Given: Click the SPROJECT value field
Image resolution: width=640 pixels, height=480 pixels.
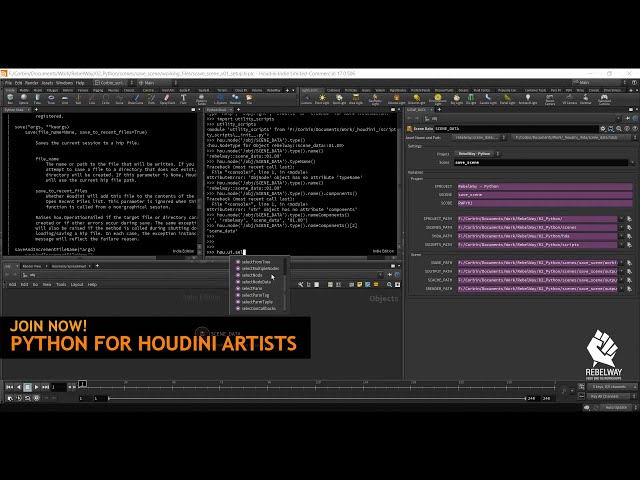Looking at the screenshot, I should tap(545, 187).
